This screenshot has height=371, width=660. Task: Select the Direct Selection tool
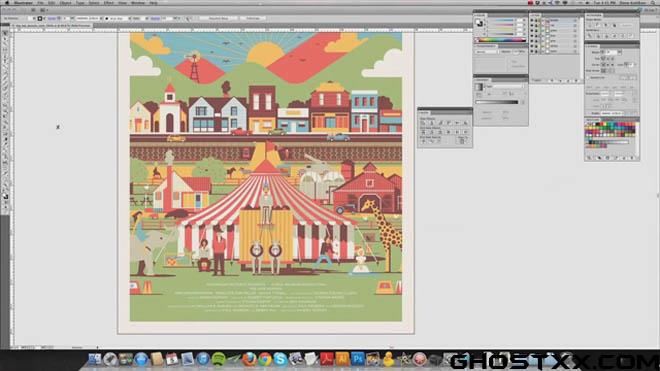(x=5, y=39)
